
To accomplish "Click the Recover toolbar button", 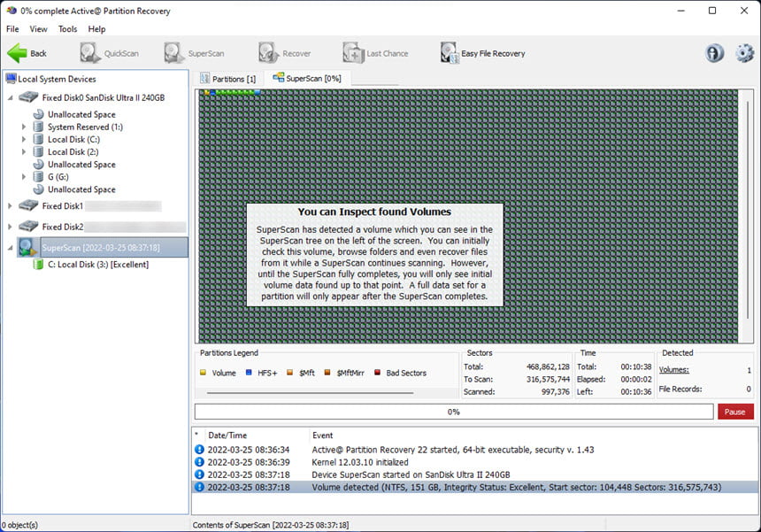I will point(284,53).
